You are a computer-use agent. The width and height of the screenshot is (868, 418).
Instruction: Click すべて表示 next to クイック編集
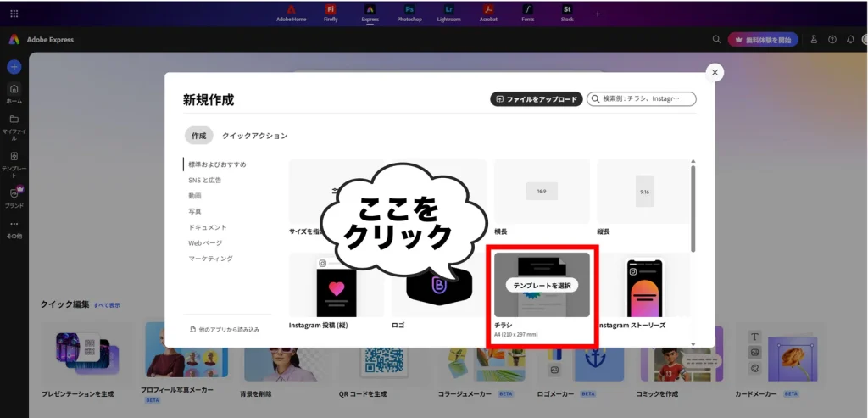pyautogui.click(x=106, y=305)
